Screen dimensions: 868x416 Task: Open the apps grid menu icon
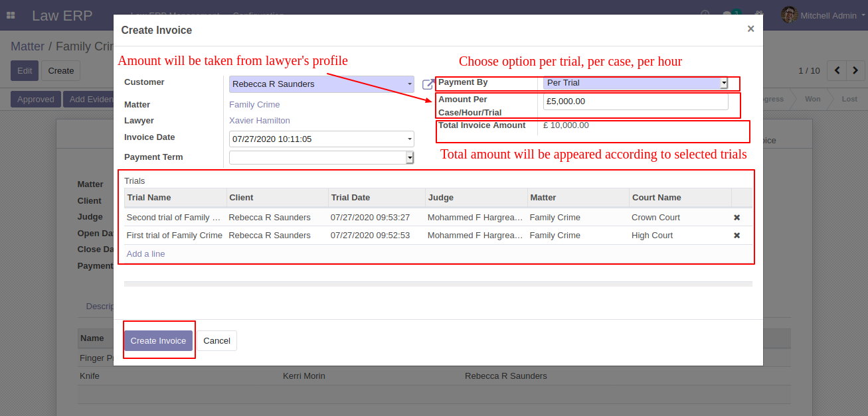coord(11,15)
